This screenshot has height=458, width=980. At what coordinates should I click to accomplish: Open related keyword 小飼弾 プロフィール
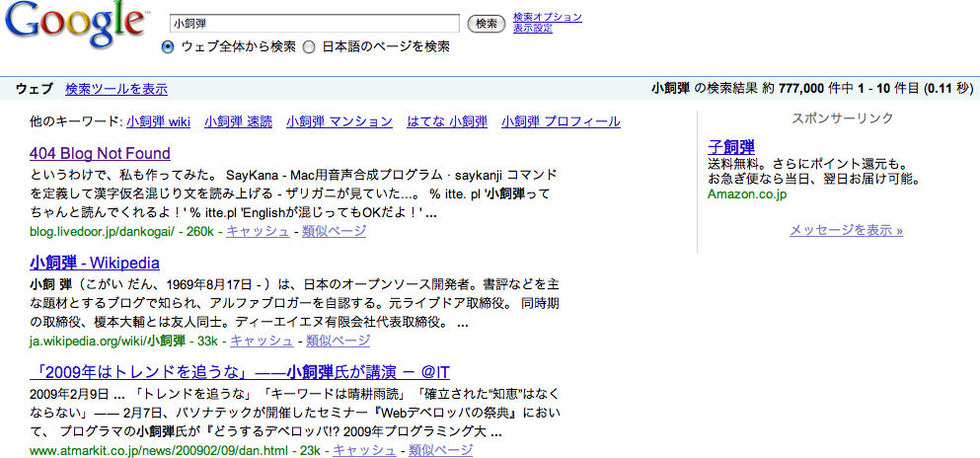point(561,121)
